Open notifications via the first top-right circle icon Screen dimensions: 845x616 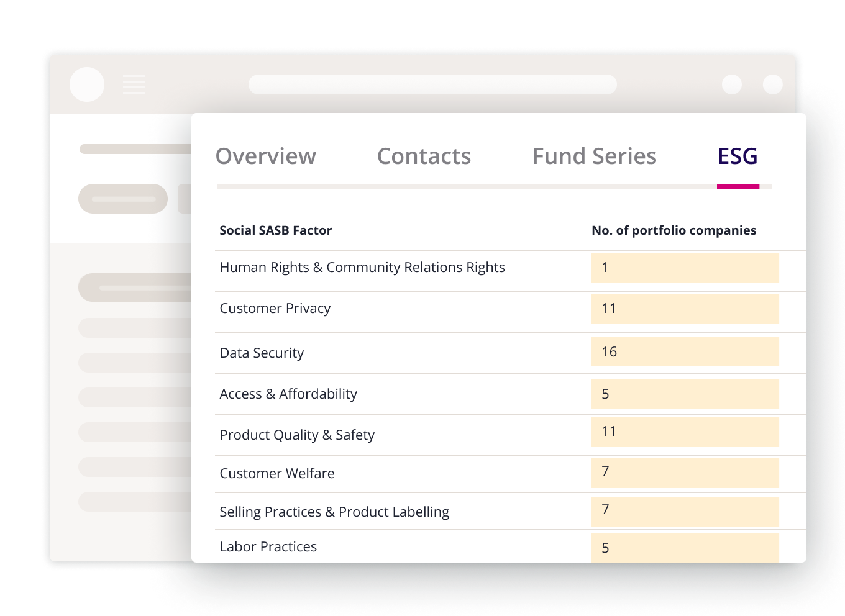(731, 84)
